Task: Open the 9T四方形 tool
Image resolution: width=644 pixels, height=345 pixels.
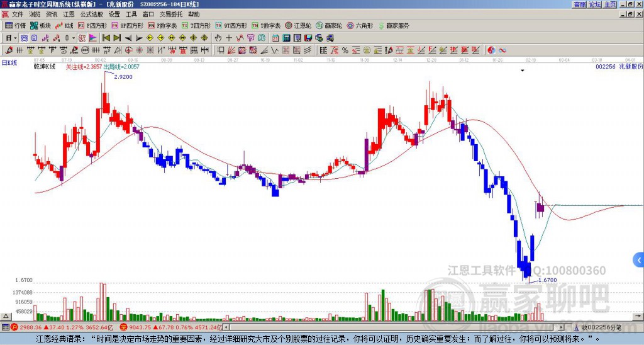Action: pos(231,25)
